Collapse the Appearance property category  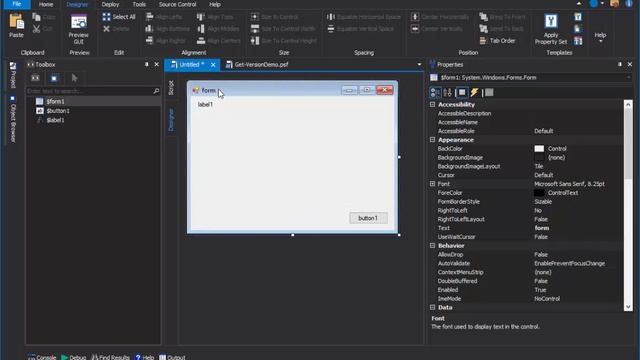click(432, 140)
